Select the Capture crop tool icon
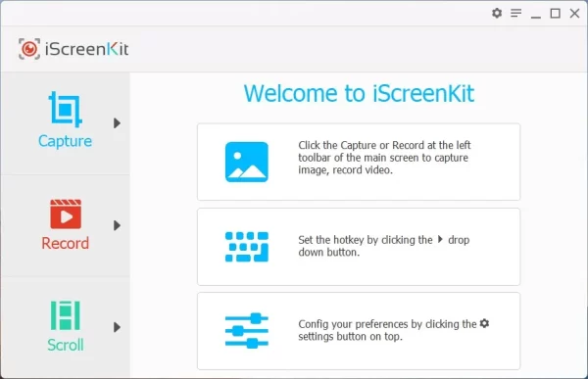 (x=66, y=109)
